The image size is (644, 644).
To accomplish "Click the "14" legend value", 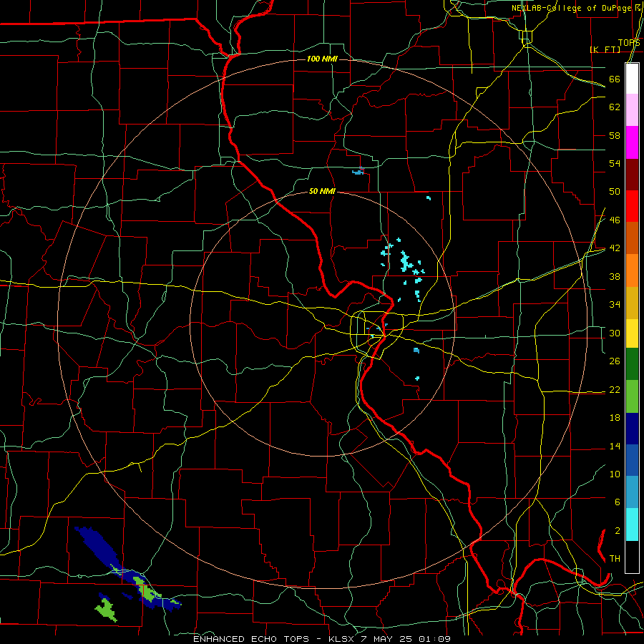I will [615, 446].
